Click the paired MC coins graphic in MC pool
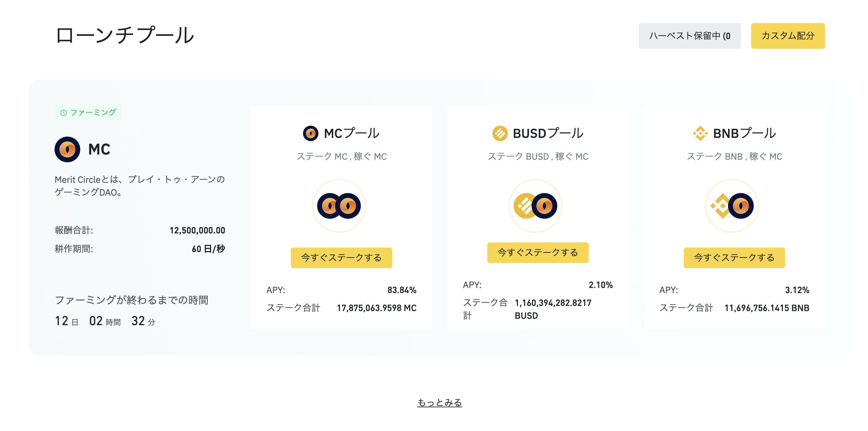Image resolution: width=868 pixels, height=431 pixels. [339, 206]
